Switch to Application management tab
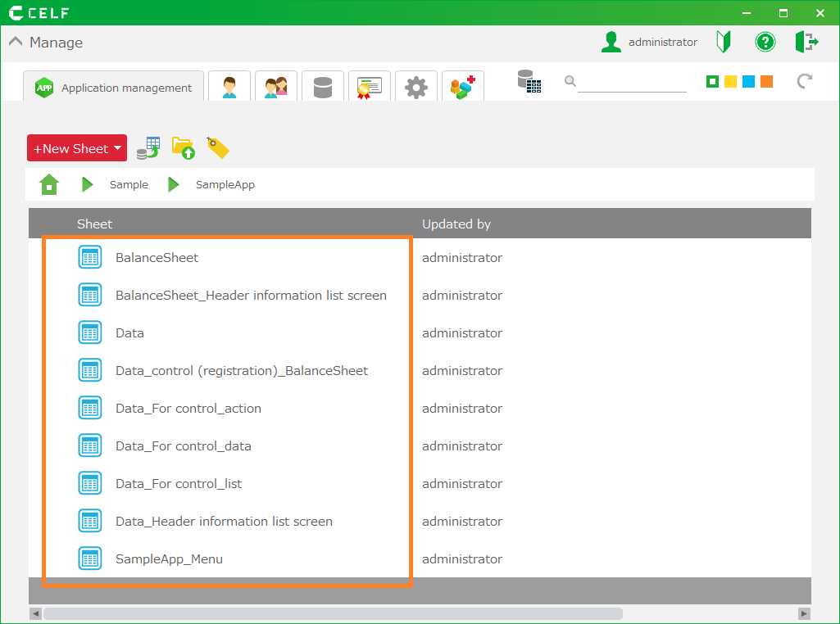The image size is (840, 624). (115, 88)
